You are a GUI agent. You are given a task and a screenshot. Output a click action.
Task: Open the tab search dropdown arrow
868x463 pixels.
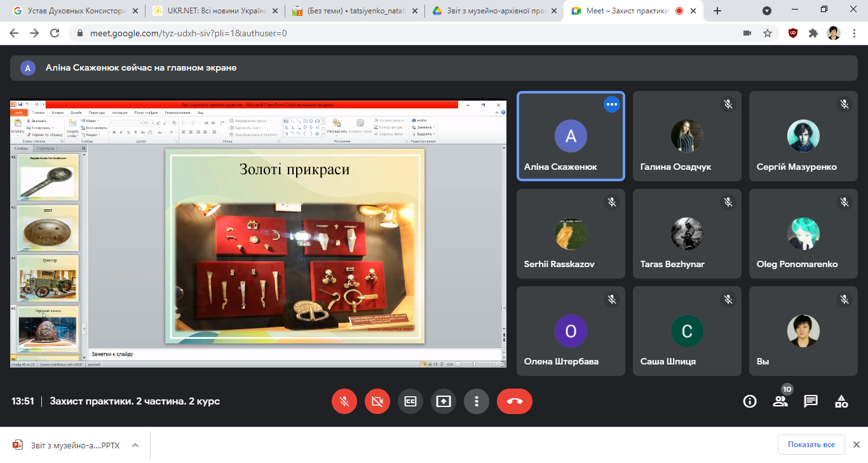tap(767, 11)
